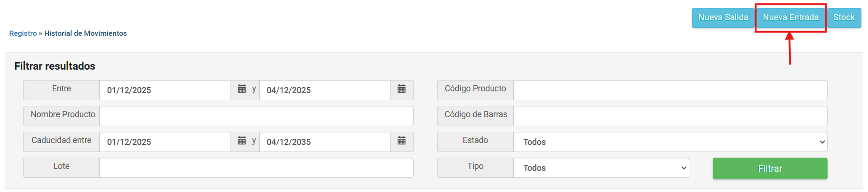This screenshot has height=192, width=868.
Task: Focus the Código Producto field
Action: (x=669, y=90)
